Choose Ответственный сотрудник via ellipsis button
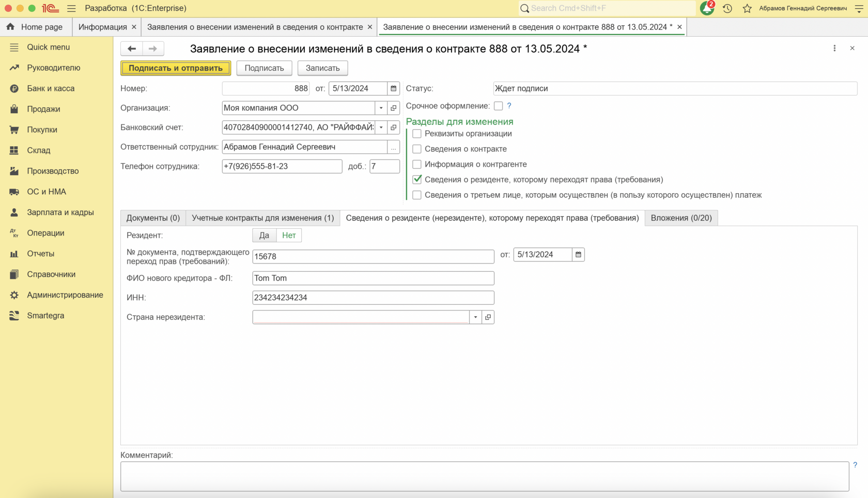This screenshot has width=868, height=498. point(394,147)
